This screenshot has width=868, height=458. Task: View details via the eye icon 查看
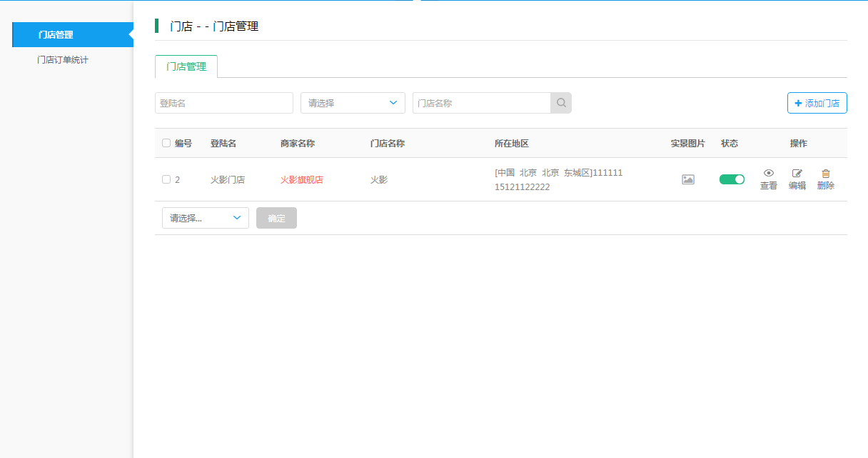pyautogui.click(x=769, y=179)
